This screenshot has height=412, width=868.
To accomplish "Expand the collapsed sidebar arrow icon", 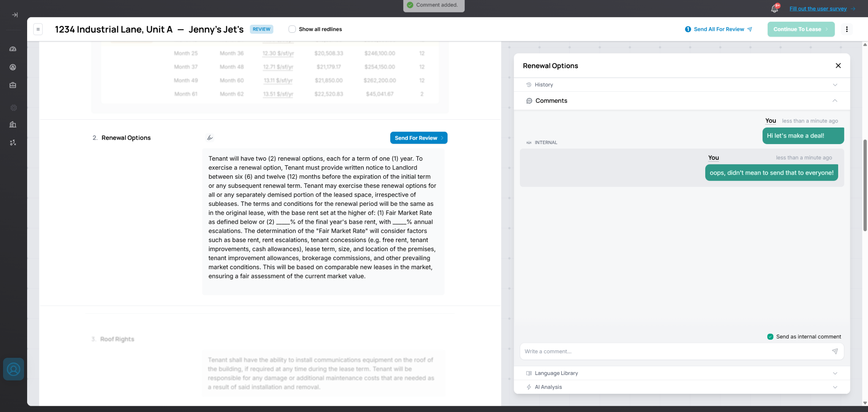I will tap(15, 15).
